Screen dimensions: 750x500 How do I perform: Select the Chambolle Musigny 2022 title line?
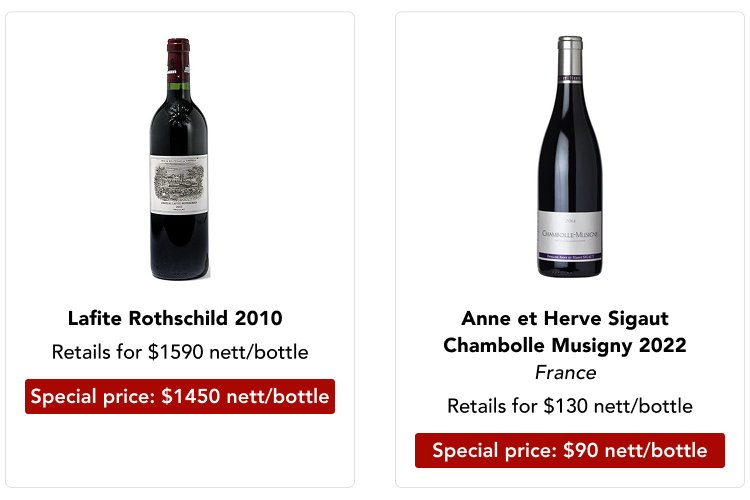pyautogui.click(x=565, y=346)
